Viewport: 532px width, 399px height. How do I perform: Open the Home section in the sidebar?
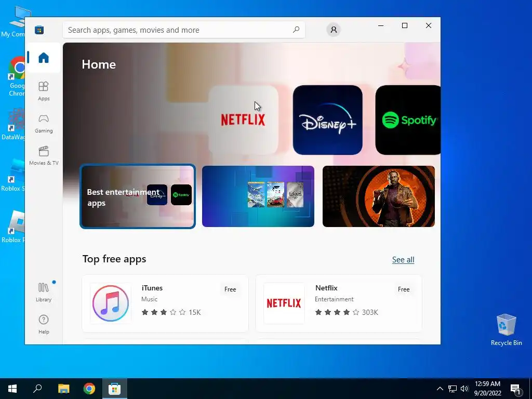[44, 58]
